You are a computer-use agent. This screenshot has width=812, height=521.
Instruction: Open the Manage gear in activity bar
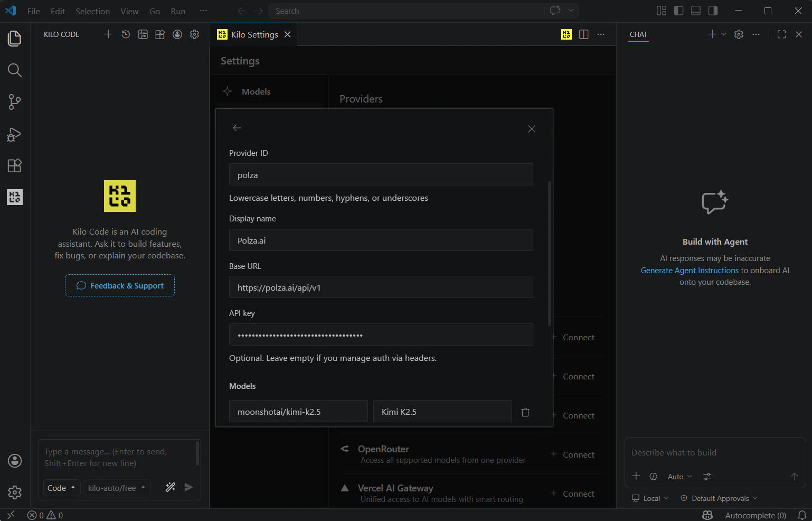pos(15,492)
